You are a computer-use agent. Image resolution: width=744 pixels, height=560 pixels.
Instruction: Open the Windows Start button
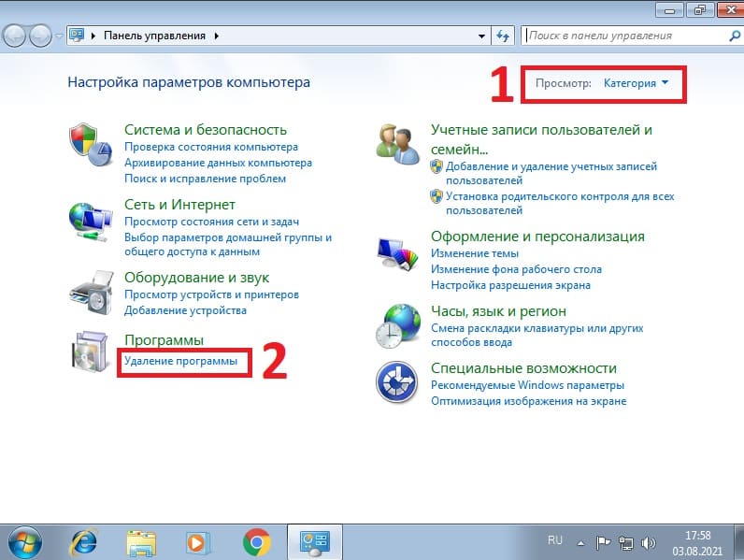(25, 542)
